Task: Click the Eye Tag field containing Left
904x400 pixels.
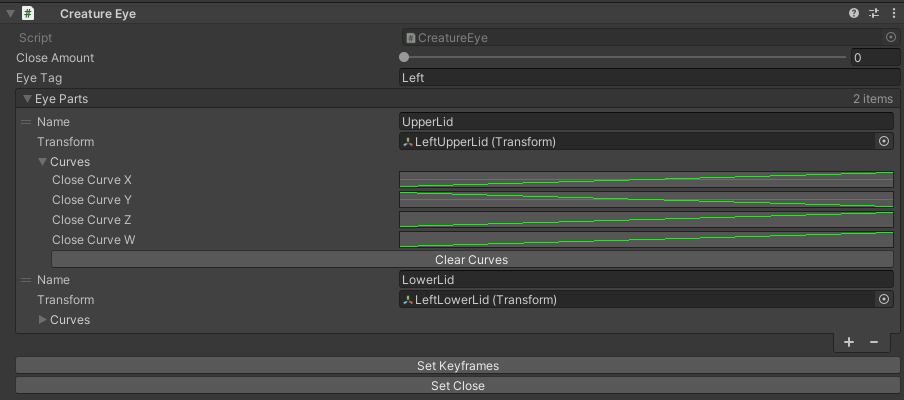Action: 649,77
